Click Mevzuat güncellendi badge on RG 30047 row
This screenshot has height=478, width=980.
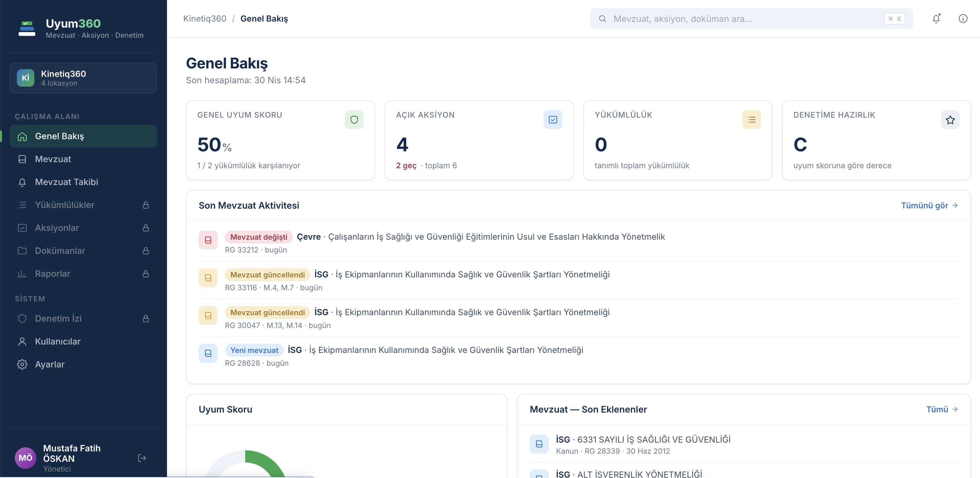pos(267,312)
